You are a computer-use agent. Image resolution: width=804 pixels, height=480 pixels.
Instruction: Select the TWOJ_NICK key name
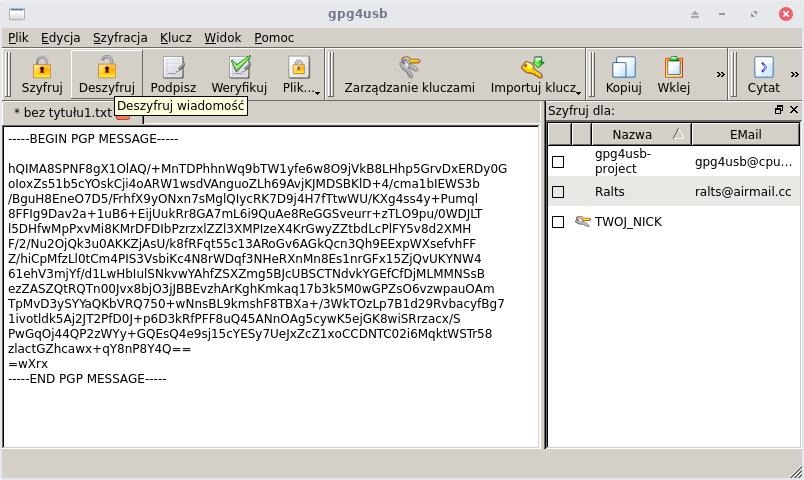pos(628,222)
